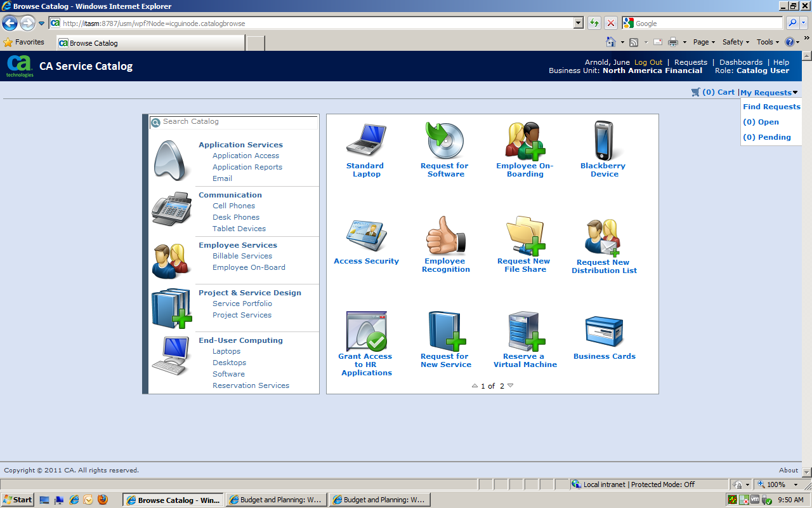Viewport: 812px width, 508px height.
Task: Click the Reserve a Virtual Machine icon
Action: click(x=526, y=331)
